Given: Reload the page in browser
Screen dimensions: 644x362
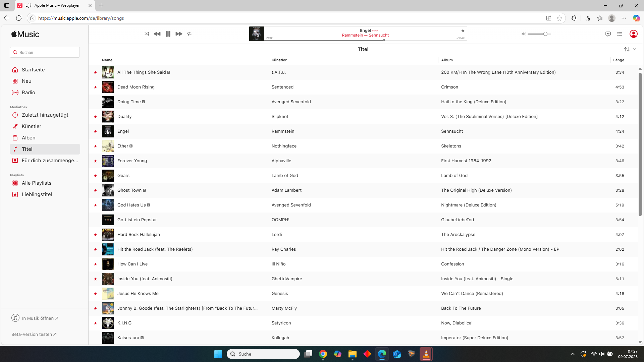Looking at the screenshot, I should (x=19, y=18).
